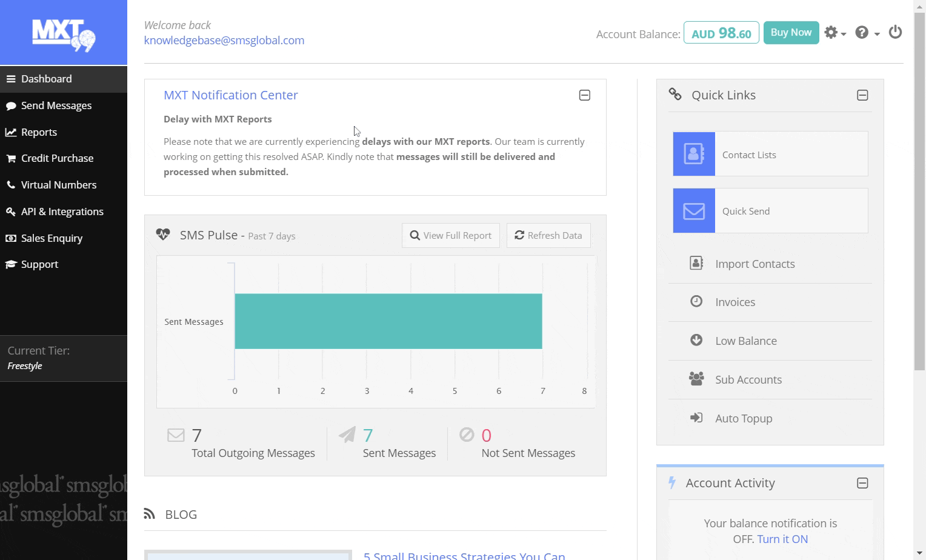Collapse the MXT Notification Center panel
The width and height of the screenshot is (926, 560).
point(584,95)
